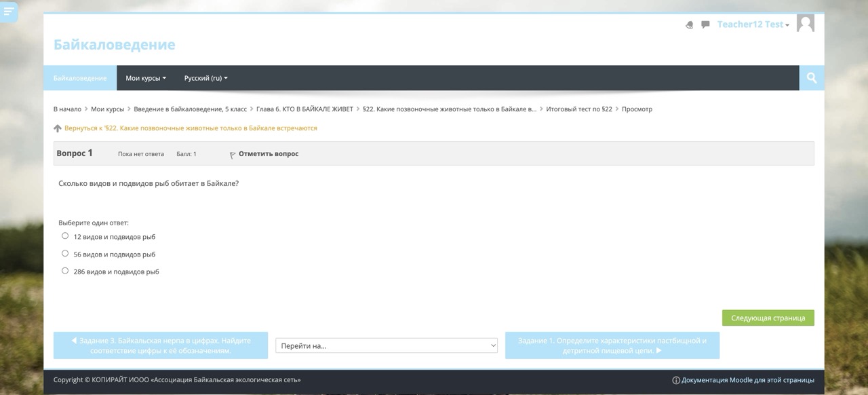The width and height of the screenshot is (868, 395).
Task: Click the search magnifier icon
Action: 812,78
